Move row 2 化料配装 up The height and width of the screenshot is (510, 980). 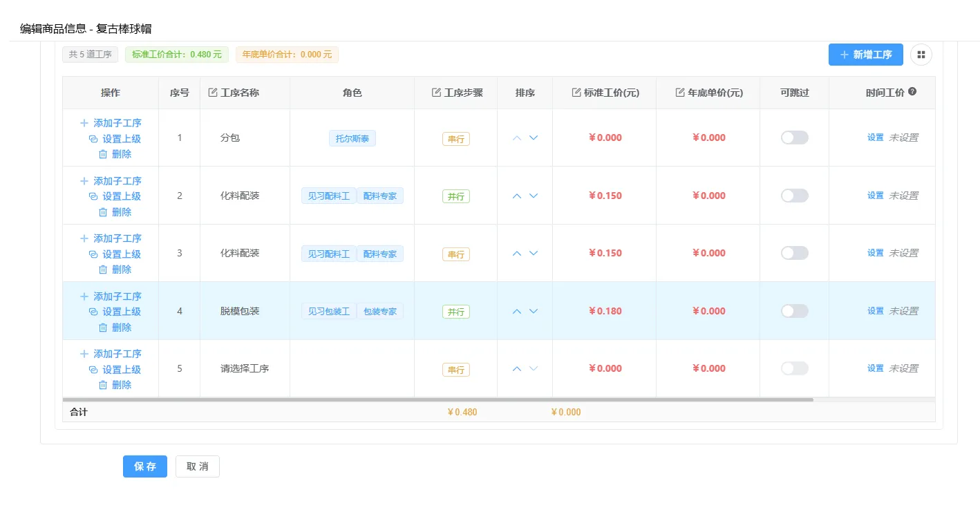pos(517,196)
